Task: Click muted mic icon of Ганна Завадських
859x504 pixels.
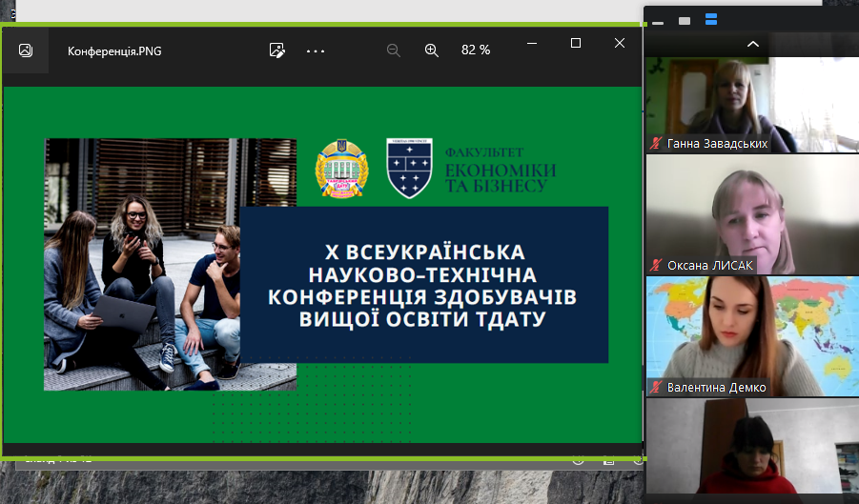Action: [x=656, y=143]
